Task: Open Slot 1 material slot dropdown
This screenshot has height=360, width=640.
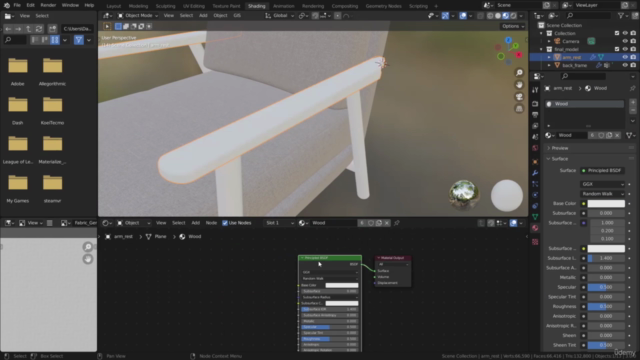Action: pyautogui.click(x=279, y=223)
